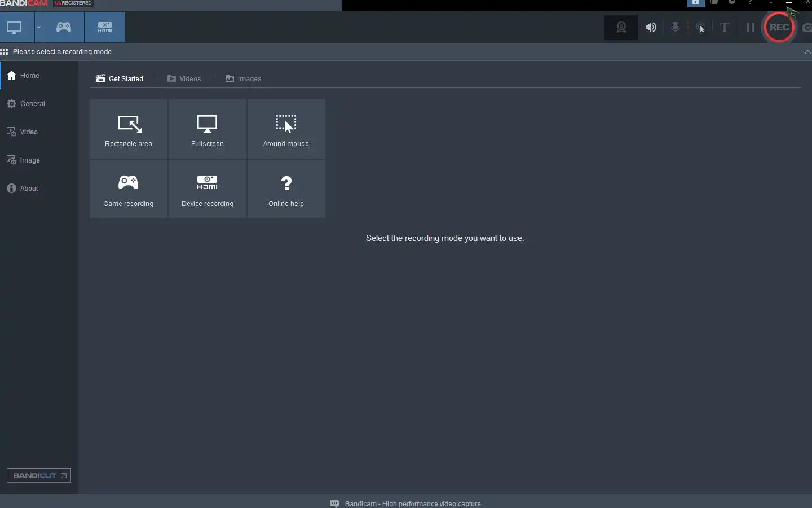Click the UNREGISTERED label in title bar

click(x=74, y=3)
